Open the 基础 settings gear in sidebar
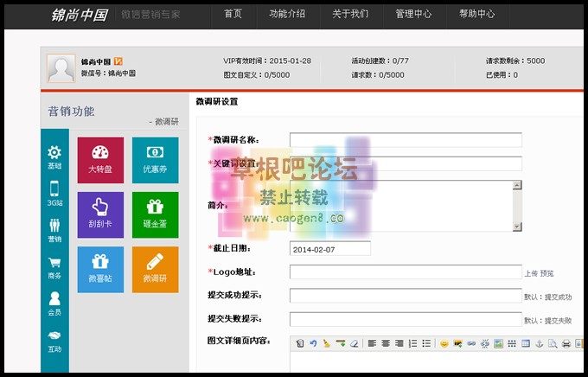This screenshot has height=377, width=588. pos(54,157)
